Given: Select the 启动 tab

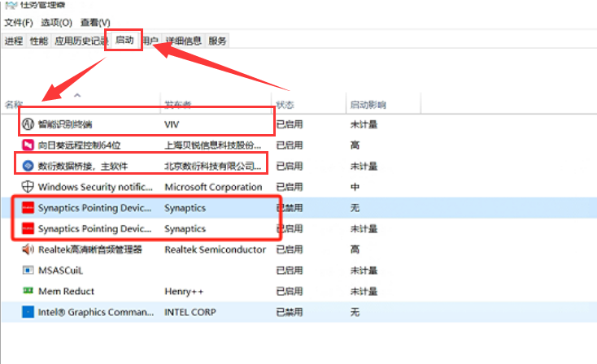Looking at the screenshot, I should pos(124,40).
